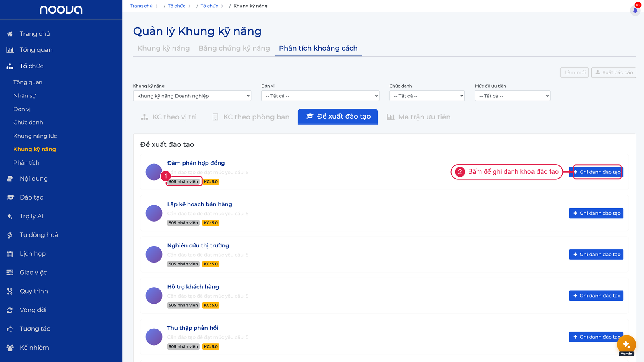Click the Nội dung book icon
The image size is (644, 362).
click(x=10, y=179)
